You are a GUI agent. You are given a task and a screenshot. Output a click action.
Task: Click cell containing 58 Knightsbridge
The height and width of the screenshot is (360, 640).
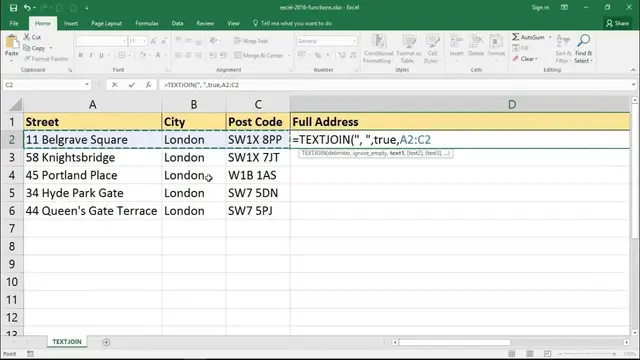point(93,158)
